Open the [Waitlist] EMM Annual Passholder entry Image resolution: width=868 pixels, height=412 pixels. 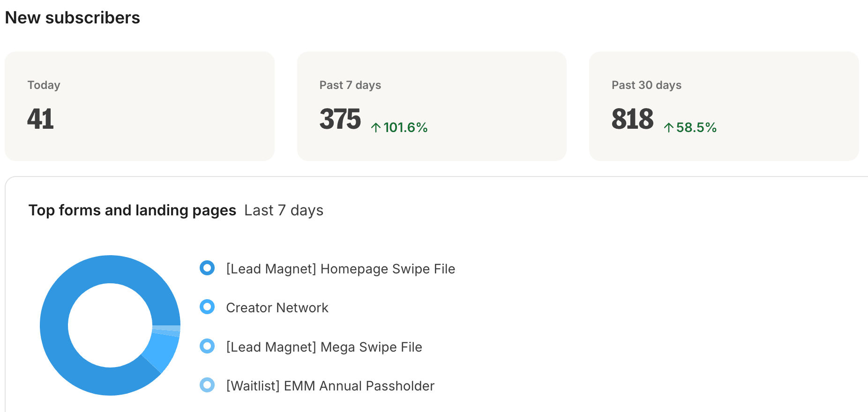coord(330,386)
